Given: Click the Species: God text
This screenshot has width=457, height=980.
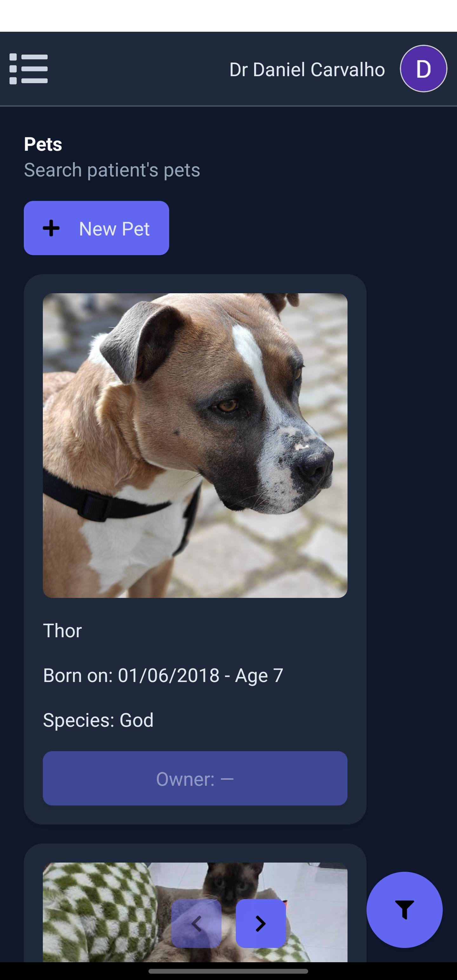Looking at the screenshot, I should [98, 720].
